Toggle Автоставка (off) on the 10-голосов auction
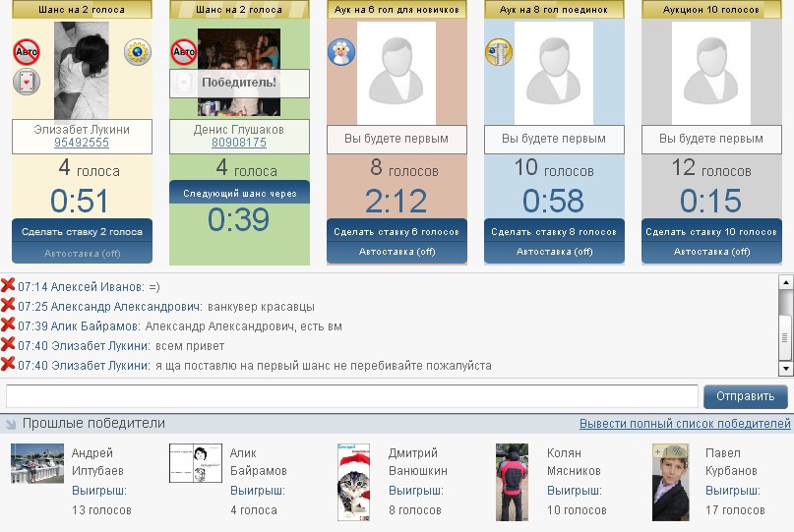This screenshot has width=794, height=532. click(712, 252)
